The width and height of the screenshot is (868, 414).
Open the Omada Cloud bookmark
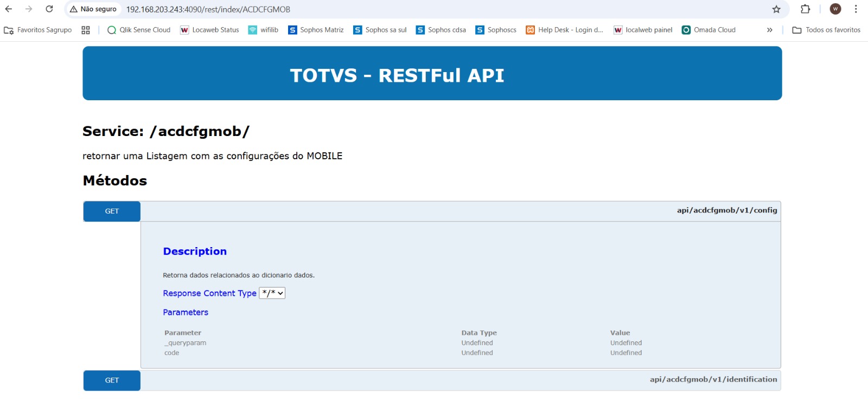point(709,30)
